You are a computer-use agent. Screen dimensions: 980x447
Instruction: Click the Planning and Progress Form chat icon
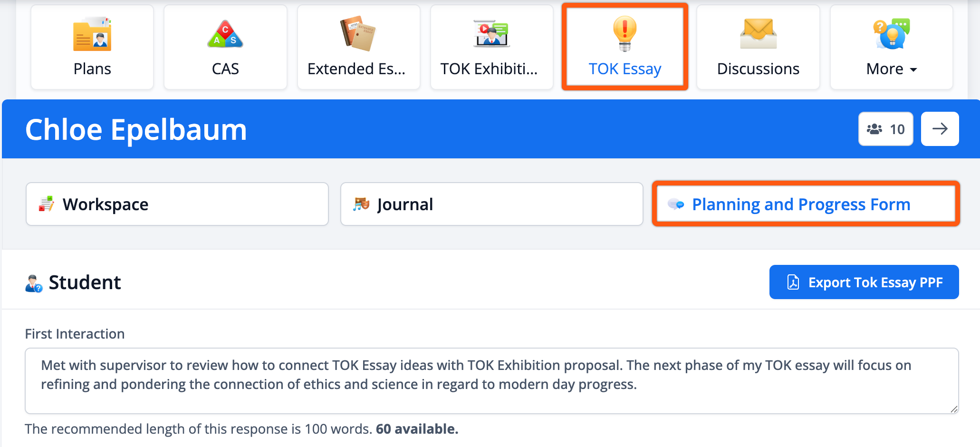coord(676,204)
